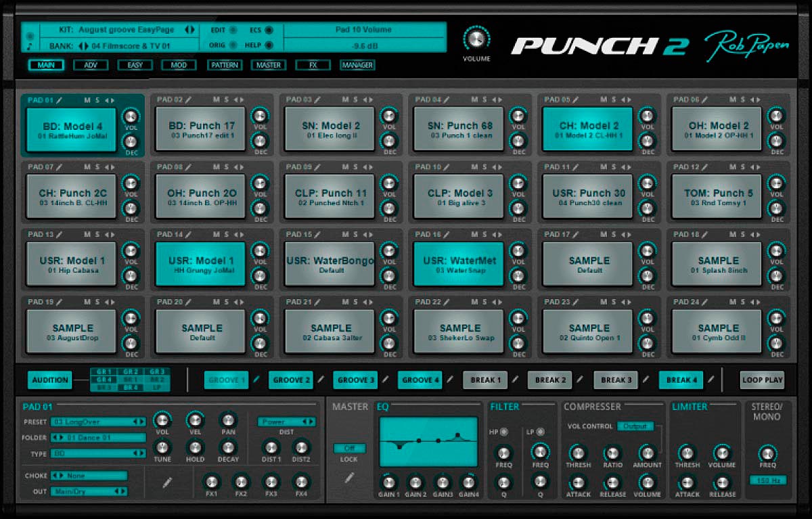Switch to the MOD tab
The image size is (812, 519).
pyautogui.click(x=179, y=65)
